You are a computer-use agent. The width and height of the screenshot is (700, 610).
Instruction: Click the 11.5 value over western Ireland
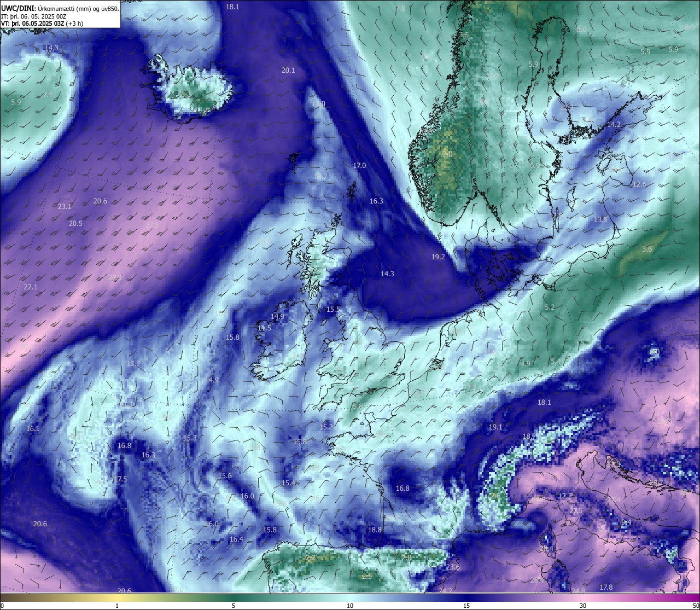(x=264, y=328)
